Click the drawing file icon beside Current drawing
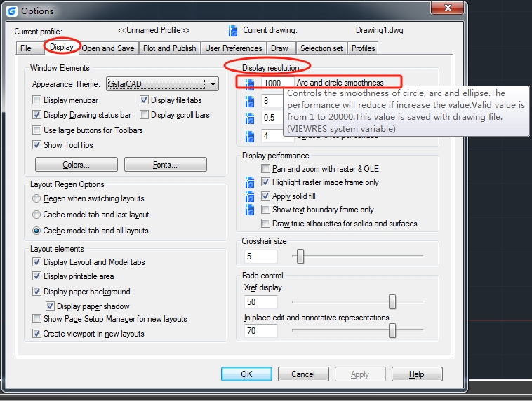The height and width of the screenshot is (401, 532). tap(233, 31)
